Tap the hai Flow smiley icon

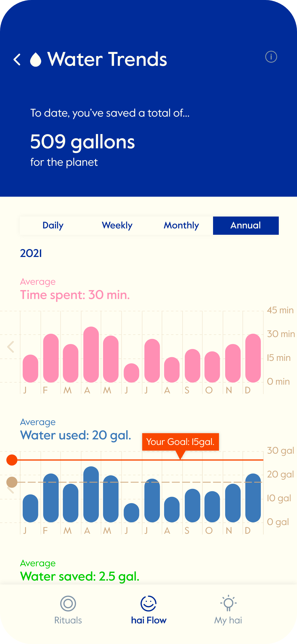click(x=148, y=604)
